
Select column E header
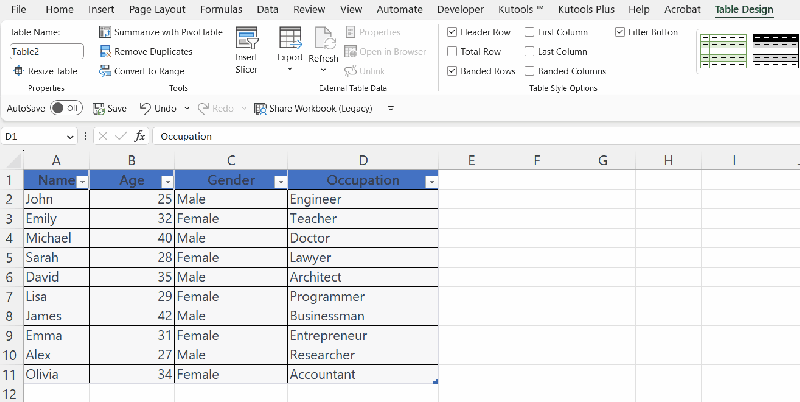pos(471,161)
